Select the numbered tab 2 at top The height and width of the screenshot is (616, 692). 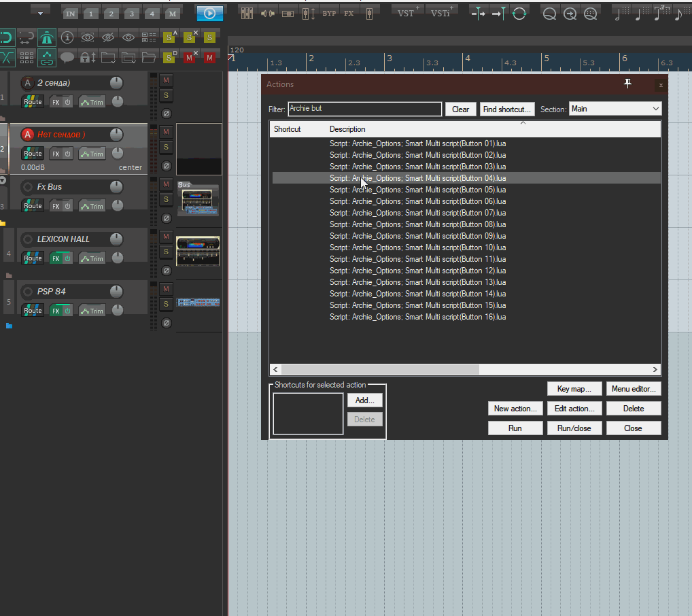[x=111, y=14]
